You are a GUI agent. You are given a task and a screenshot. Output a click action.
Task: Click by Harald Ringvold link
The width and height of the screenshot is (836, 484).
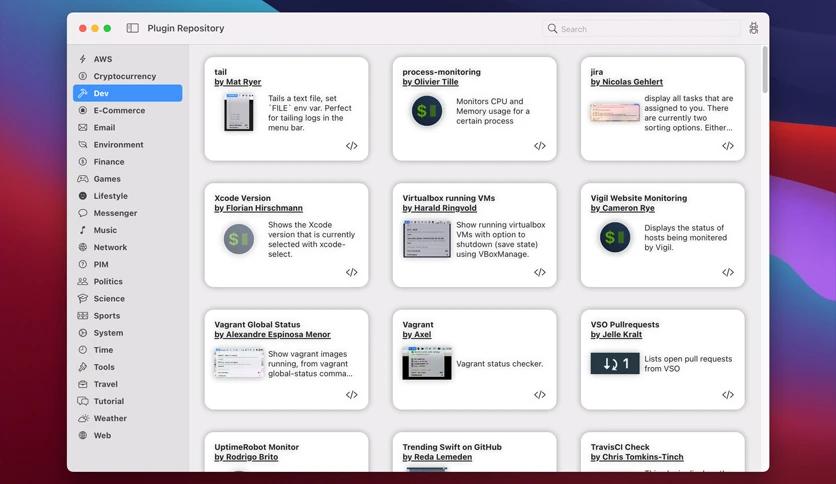[439, 208]
